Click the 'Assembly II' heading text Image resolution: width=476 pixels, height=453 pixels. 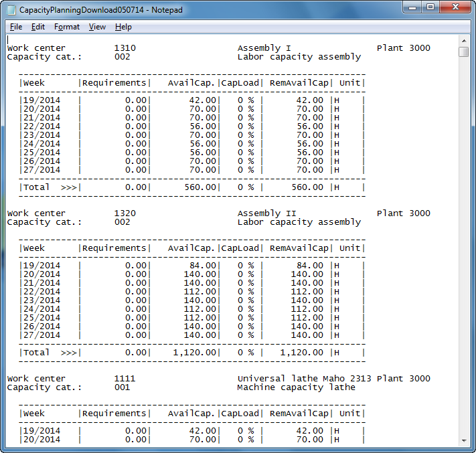click(267, 213)
